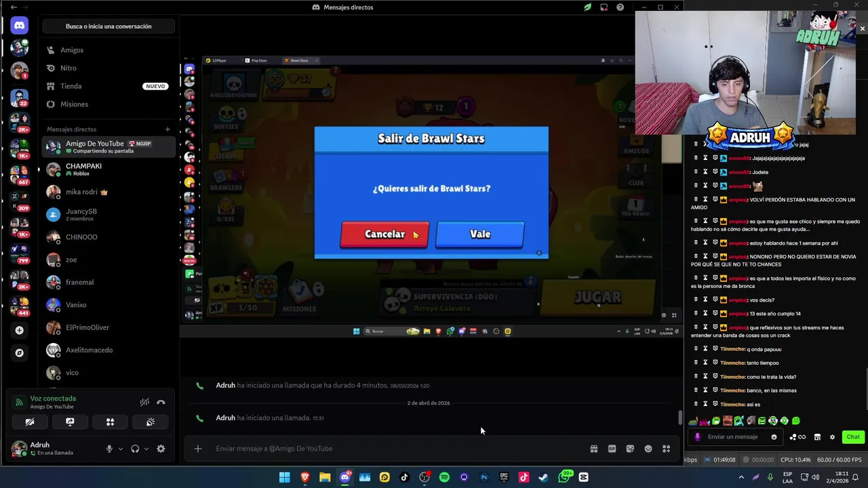Click purple microphone icon in chat input

[697, 437]
